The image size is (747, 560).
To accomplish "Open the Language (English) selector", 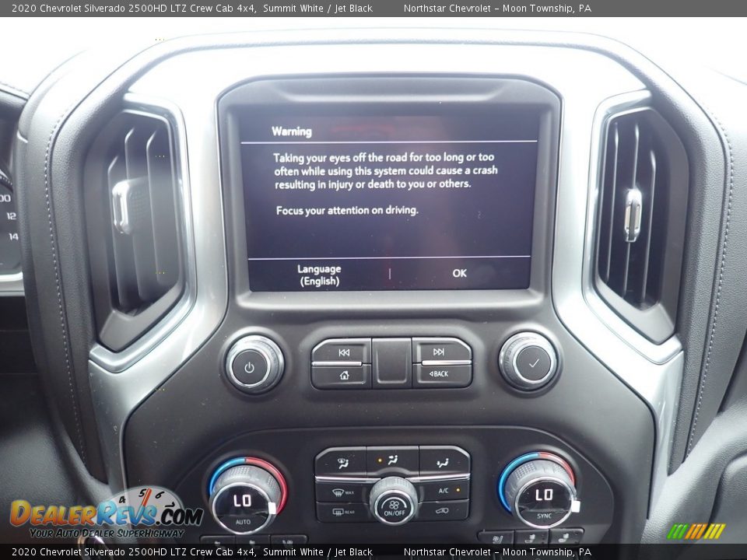I will [319, 275].
